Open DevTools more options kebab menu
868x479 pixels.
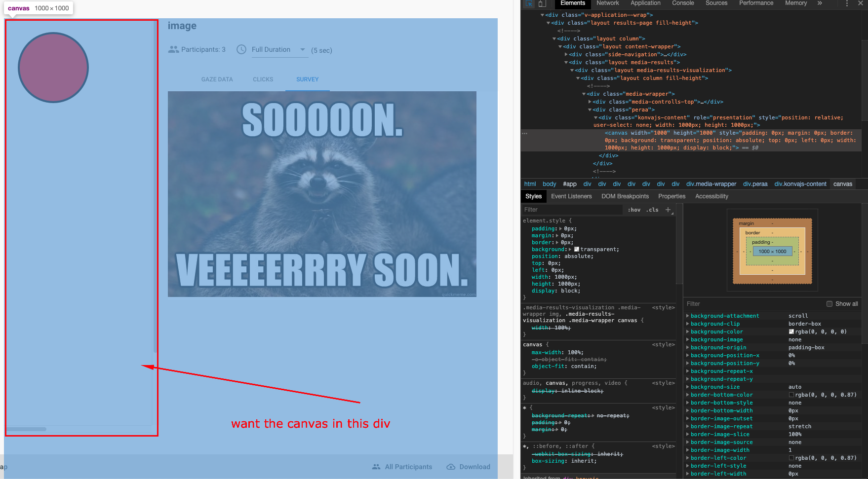tap(847, 3)
